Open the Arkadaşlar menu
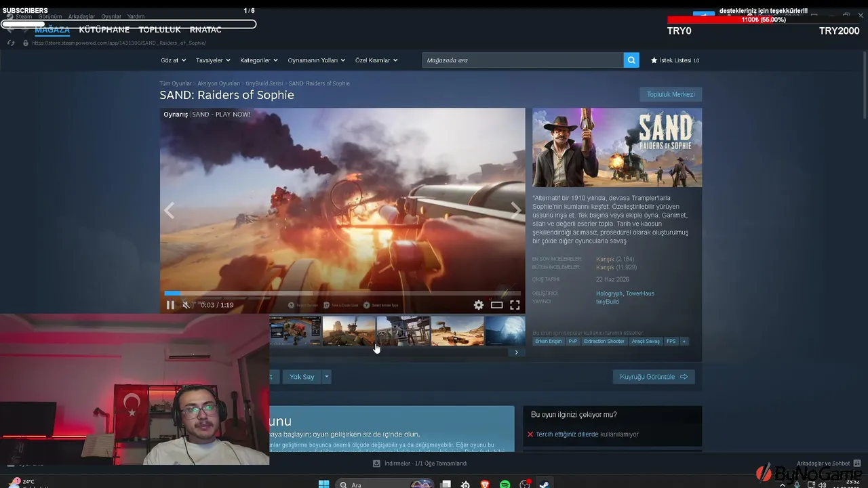868x488 pixels. [x=81, y=16]
